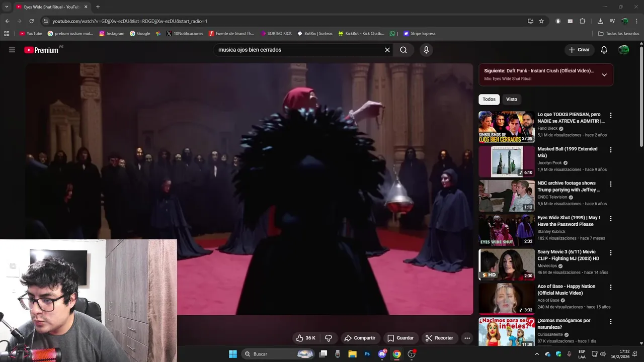Open CNBC Television channel name
Image resolution: width=644 pixels, height=362 pixels.
pos(552,197)
